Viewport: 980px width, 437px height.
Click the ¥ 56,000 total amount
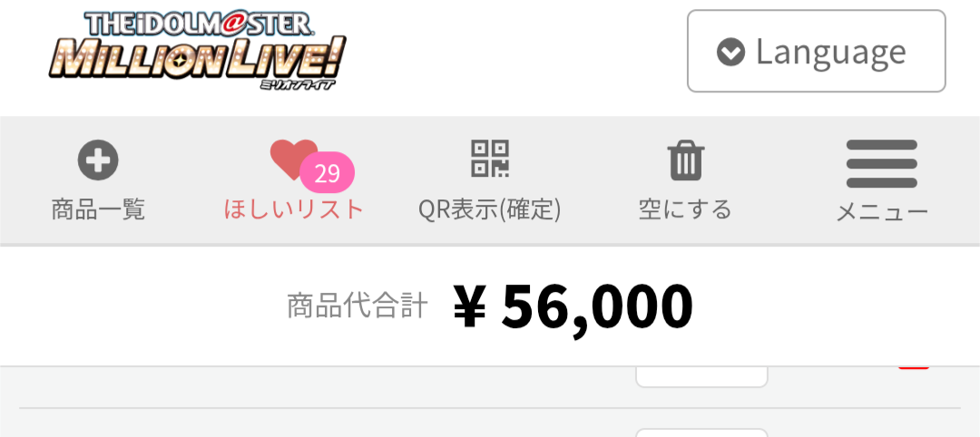(573, 306)
